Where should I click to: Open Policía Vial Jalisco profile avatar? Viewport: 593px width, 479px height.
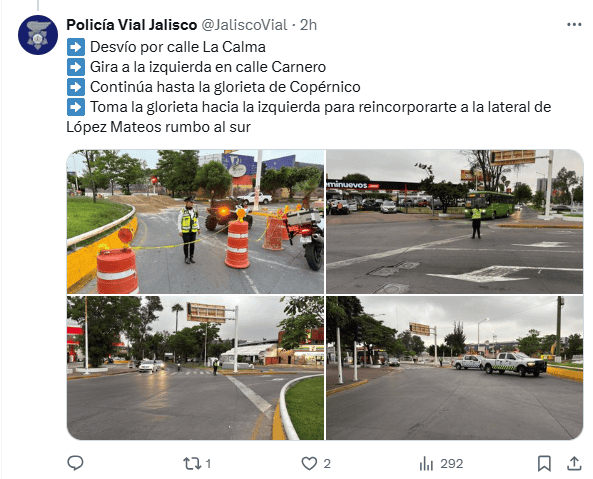38,35
